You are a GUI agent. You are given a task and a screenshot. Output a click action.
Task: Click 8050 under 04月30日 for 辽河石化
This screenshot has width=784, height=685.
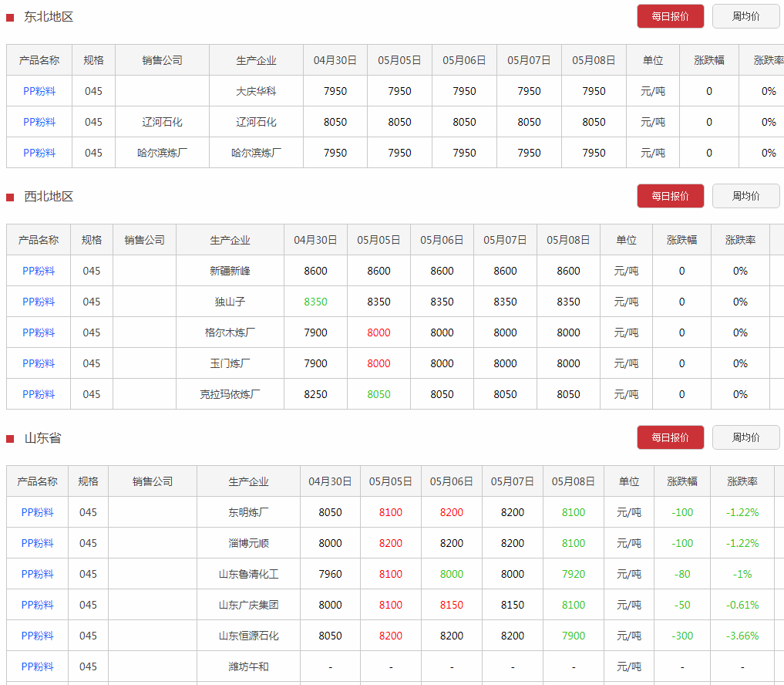[x=335, y=122]
